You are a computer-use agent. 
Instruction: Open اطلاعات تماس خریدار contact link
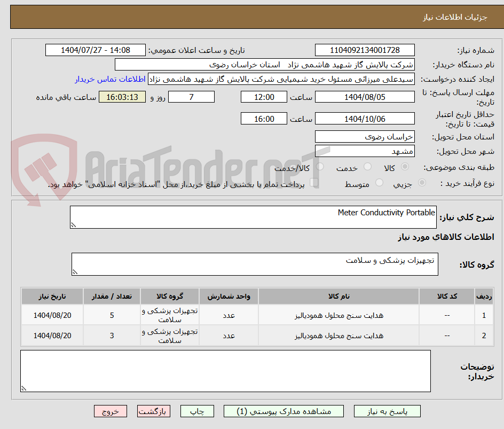pyautogui.click(x=110, y=79)
